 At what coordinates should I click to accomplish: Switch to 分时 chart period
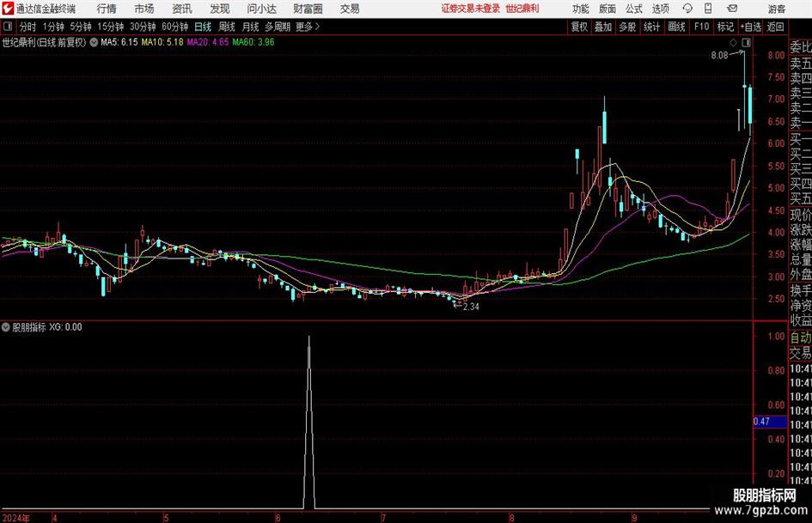click(27, 27)
